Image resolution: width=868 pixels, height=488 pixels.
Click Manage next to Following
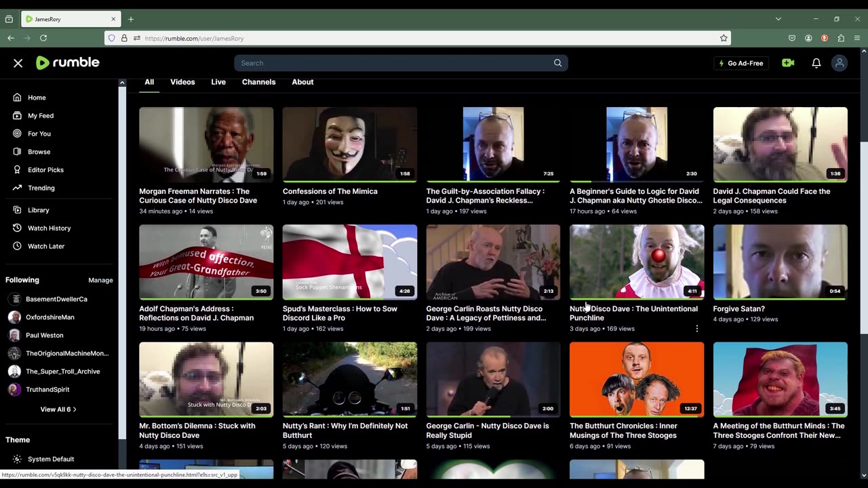tap(100, 280)
